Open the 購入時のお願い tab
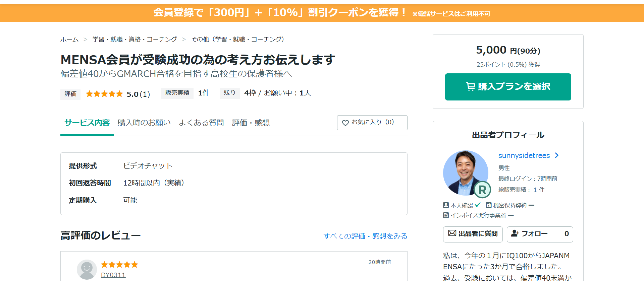 (x=144, y=123)
